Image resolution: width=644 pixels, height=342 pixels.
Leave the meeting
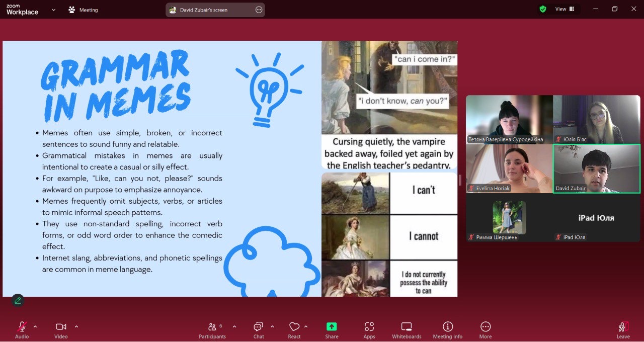point(623,330)
